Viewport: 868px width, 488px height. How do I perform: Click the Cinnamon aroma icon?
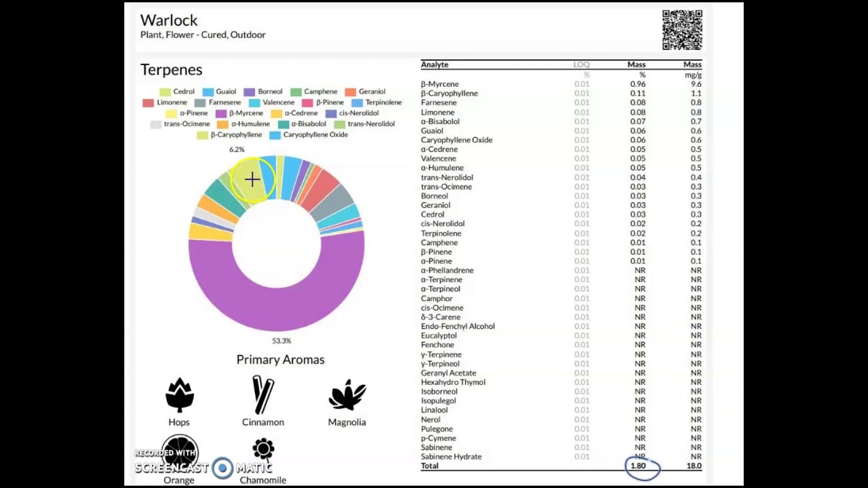pyautogui.click(x=263, y=394)
